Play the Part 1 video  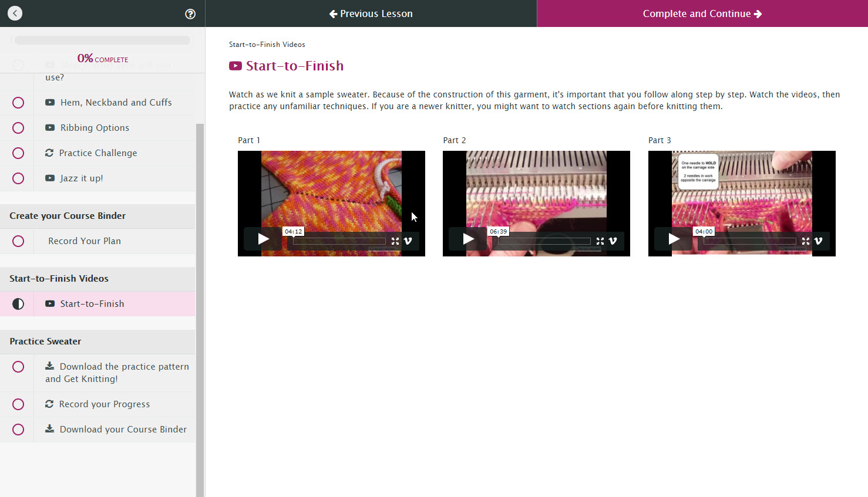263,239
